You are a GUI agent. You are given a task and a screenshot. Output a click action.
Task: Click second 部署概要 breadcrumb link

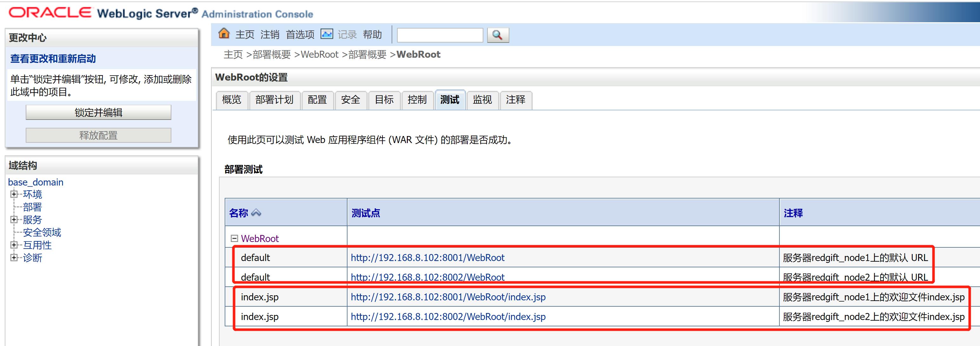[367, 55]
